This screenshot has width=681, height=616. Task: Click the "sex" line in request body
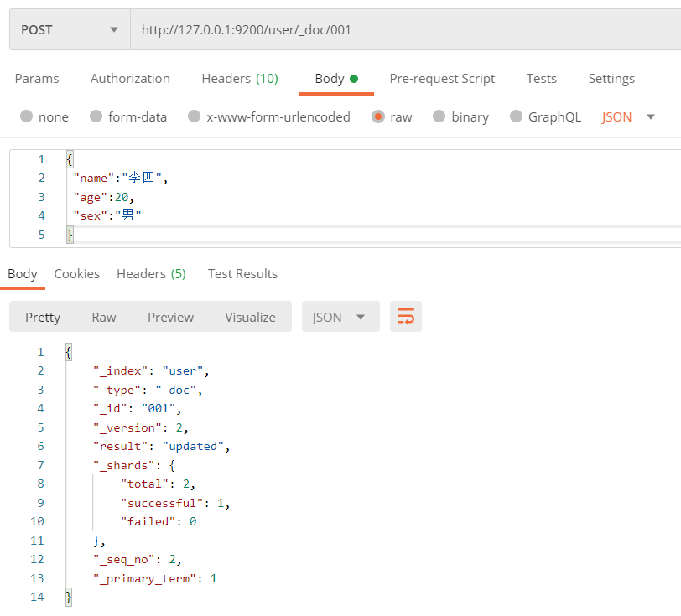point(107,215)
